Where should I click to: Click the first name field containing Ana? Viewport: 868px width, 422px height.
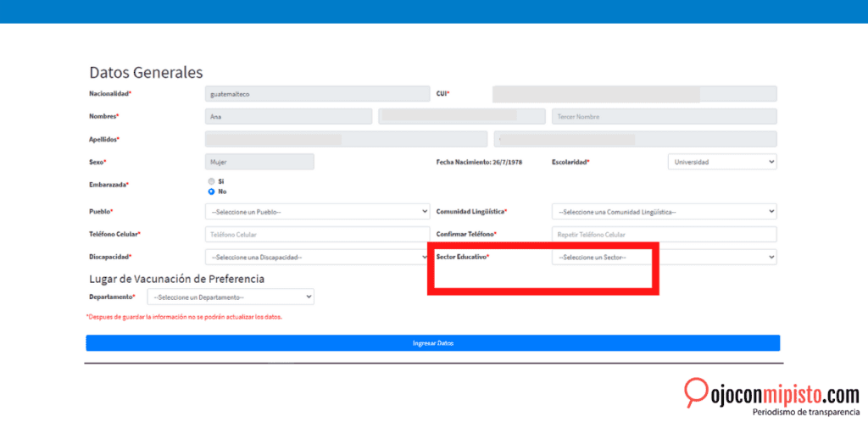(288, 116)
